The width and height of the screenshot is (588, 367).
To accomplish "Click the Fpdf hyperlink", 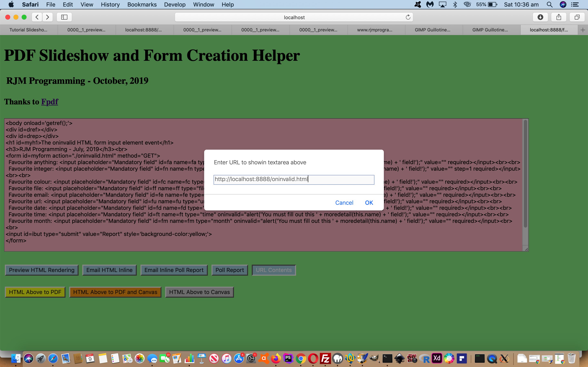I will click(50, 102).
